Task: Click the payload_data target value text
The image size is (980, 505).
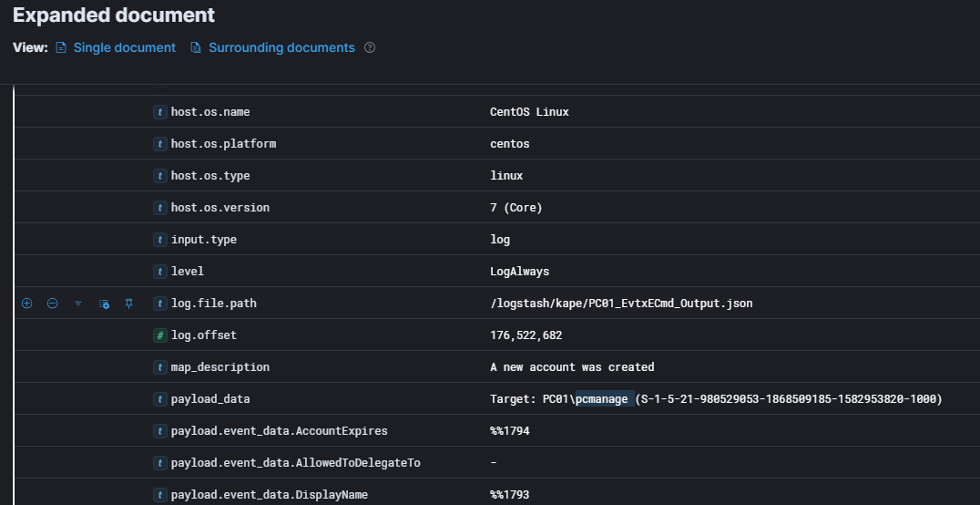Action: (x=715, y=399)
